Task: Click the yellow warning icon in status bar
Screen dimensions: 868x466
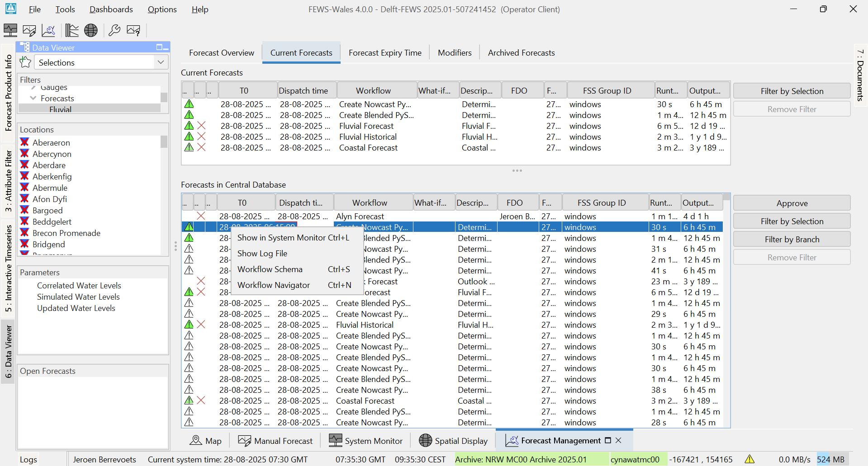Action: [749, 459]
